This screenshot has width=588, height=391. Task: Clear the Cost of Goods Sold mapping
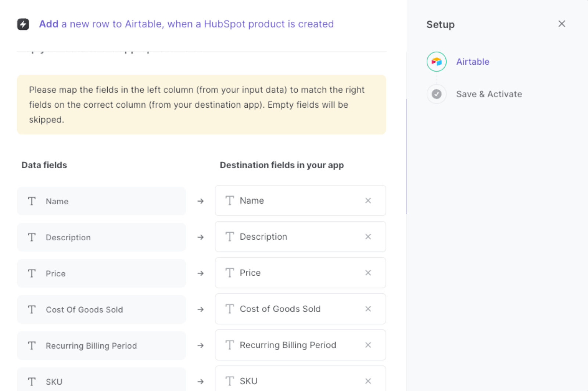point(368,309)
